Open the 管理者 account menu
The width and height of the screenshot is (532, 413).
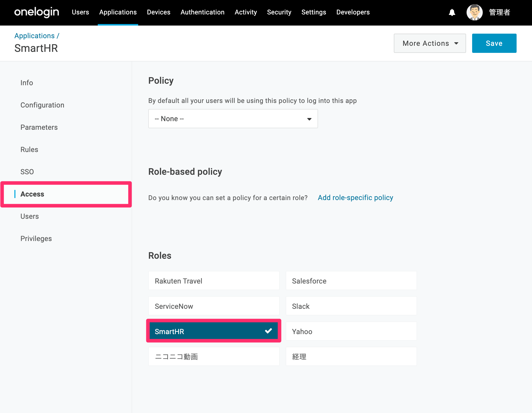click(x=499, y=12)
